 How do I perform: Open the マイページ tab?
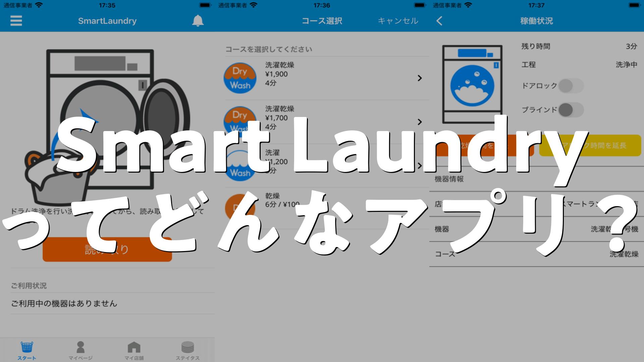click(x=80, y=351)
